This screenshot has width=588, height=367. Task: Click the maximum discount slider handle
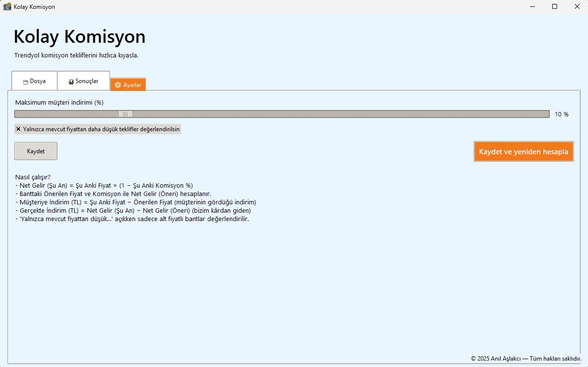[x=125, y=114]
